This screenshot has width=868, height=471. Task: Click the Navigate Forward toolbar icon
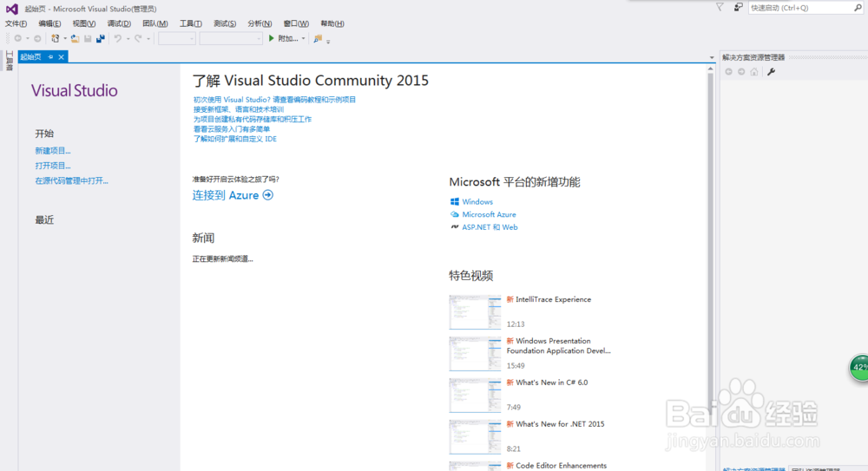tap(37, 39)
